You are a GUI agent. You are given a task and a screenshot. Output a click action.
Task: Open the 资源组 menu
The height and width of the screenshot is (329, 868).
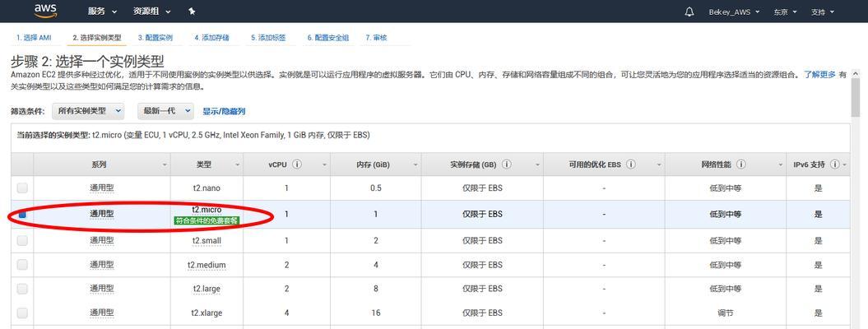pyautogui.click(x=152, y=11)
